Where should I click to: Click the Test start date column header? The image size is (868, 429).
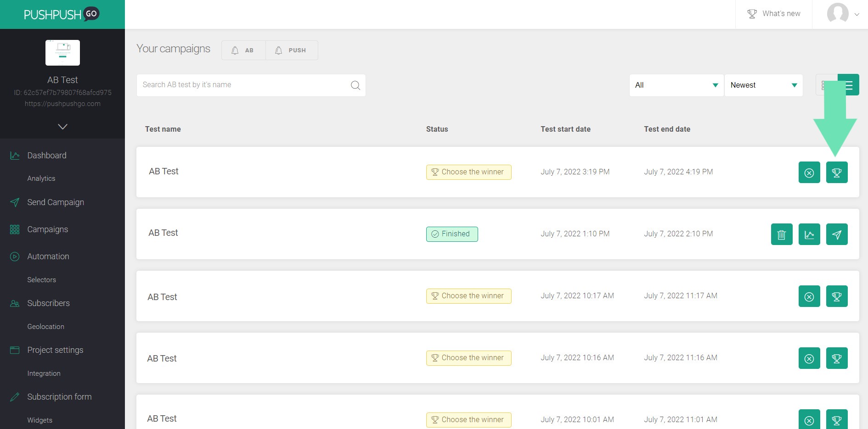coord(566,129)
